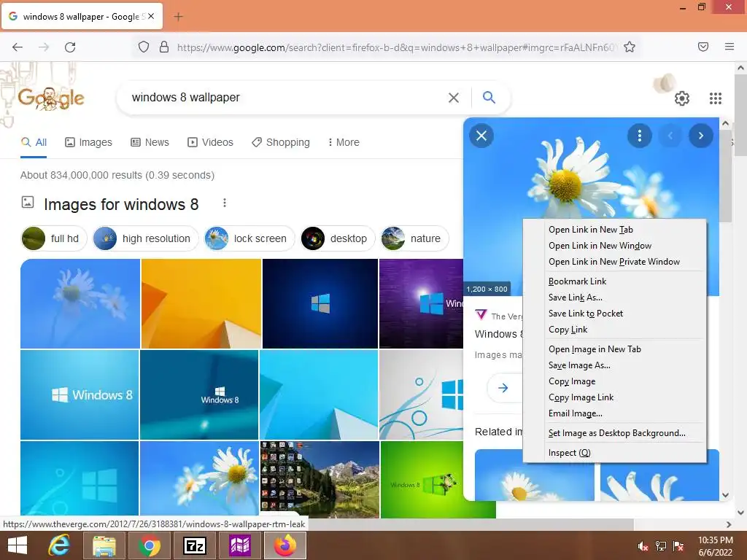
Task: Filter images by the full hd chip
Action: tap(54, 238)
